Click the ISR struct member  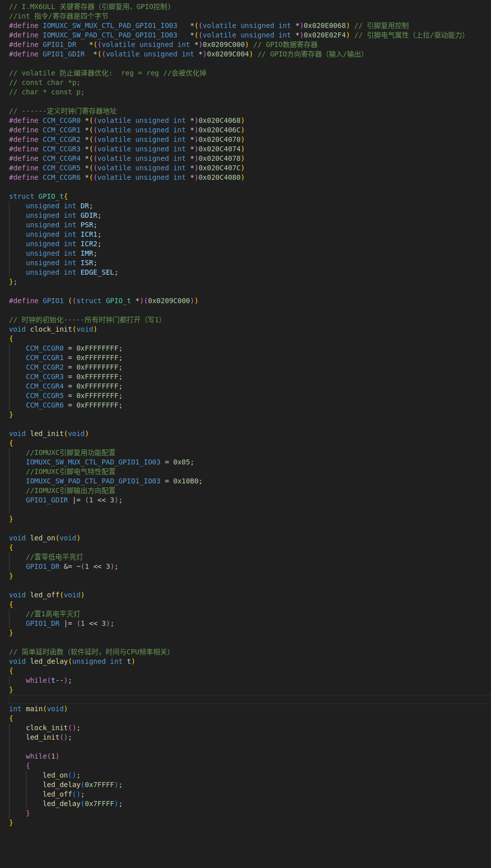pos(86,263)
